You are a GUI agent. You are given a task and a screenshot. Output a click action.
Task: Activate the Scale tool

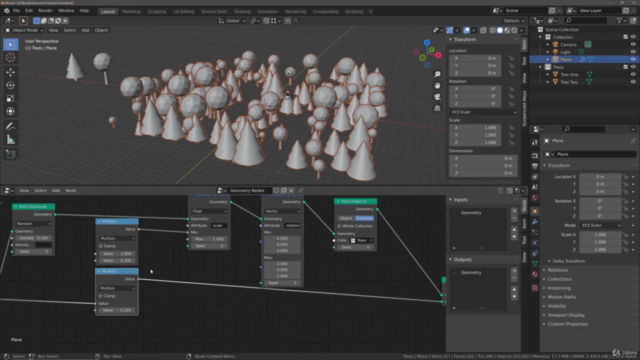tap(11, 98)
